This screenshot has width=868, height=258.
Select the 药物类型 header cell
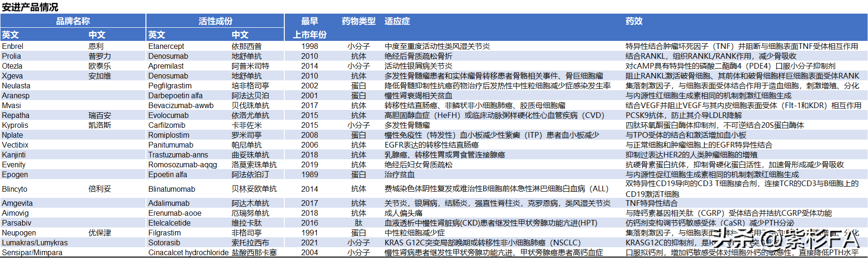tap(358, 21)
